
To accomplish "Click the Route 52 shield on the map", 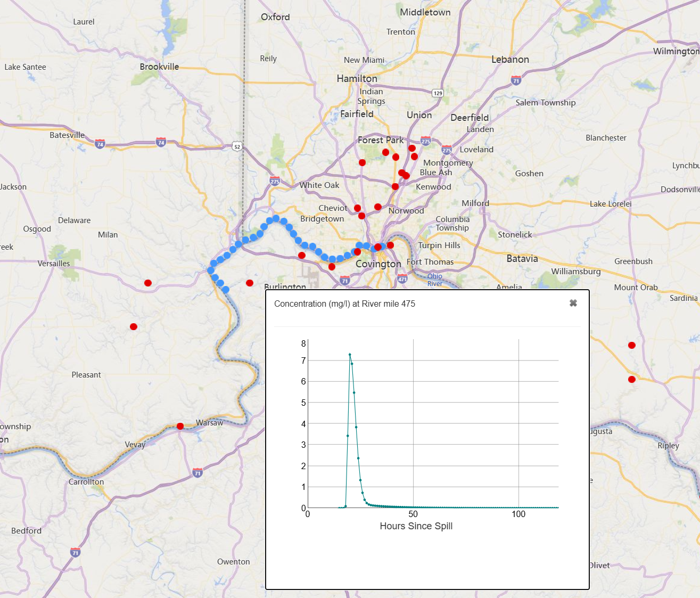I will pyautogui.click(x=237, y=146).
